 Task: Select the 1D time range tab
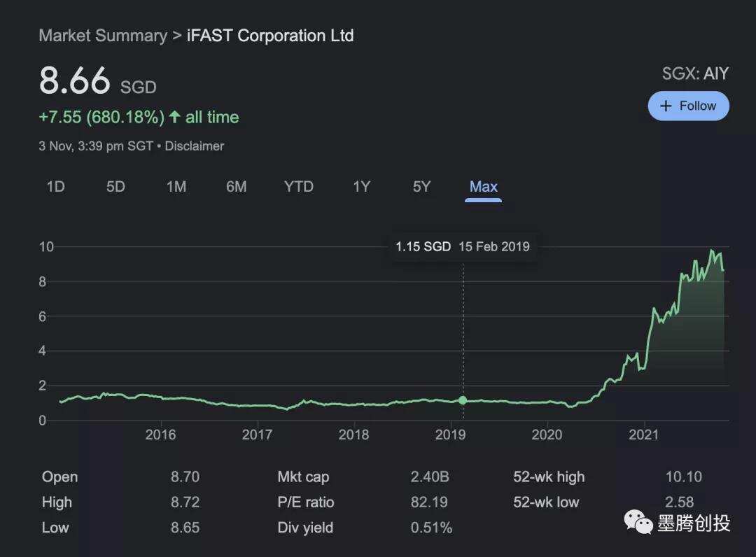click(x=55, y=187)
